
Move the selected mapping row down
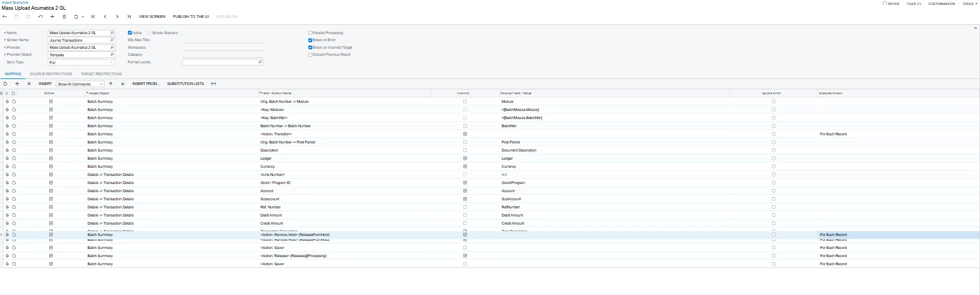point(123,84)
